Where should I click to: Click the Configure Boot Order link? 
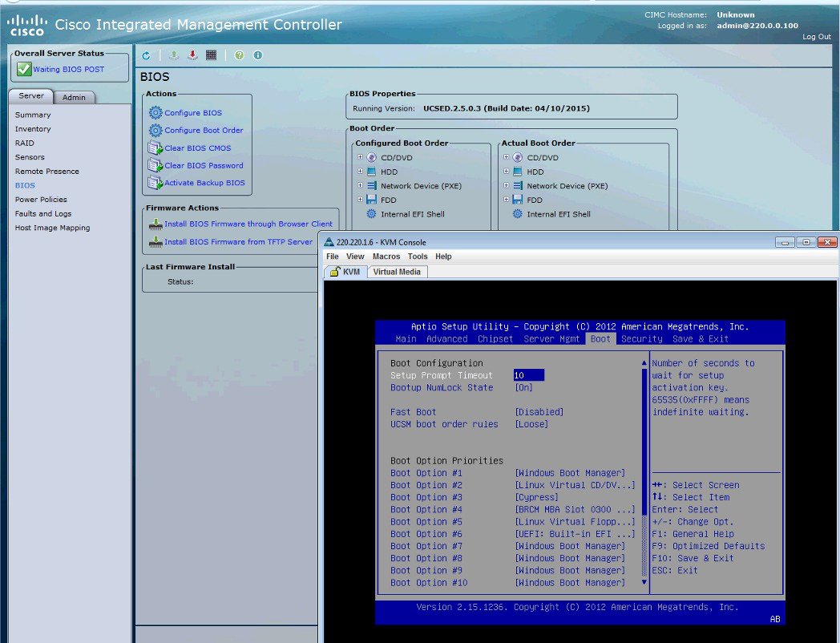click(x=204, y=131)
